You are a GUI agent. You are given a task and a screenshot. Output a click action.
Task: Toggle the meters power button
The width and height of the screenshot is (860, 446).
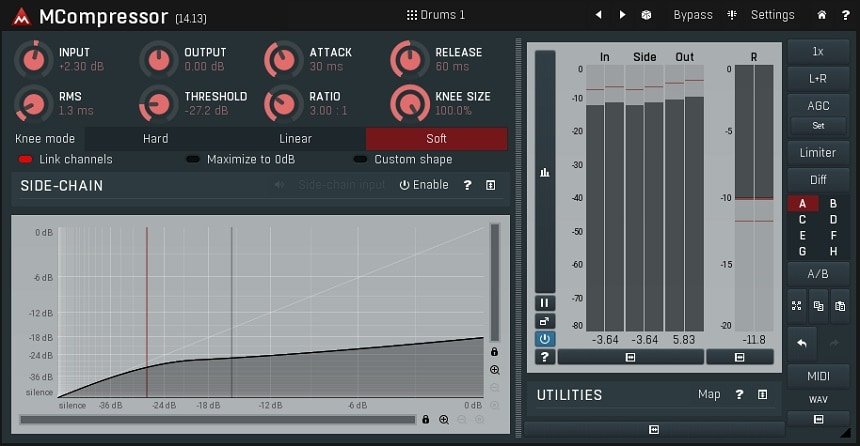pos(545,339)
